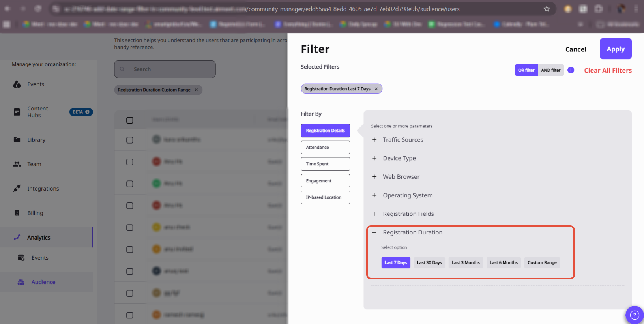Click the users Search field
This screenshot has height=324, width=644.
170,69
